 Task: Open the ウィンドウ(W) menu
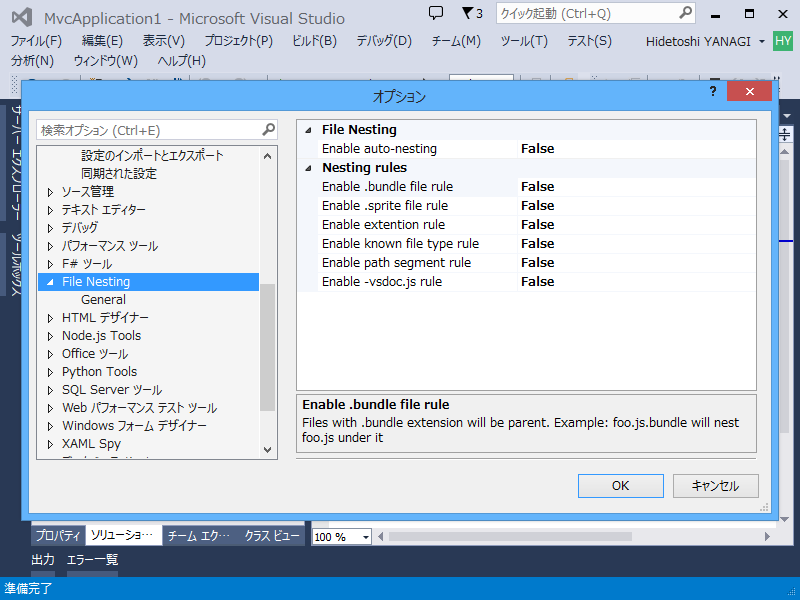(106, 61)
